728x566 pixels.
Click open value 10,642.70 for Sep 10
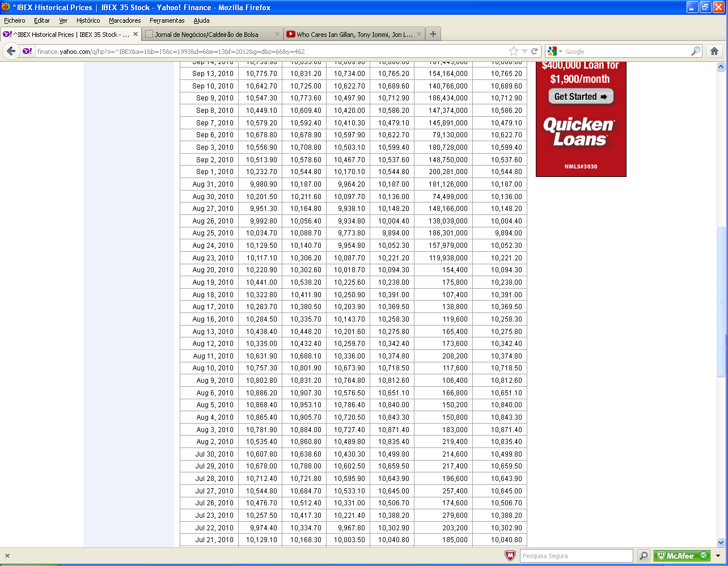click(260, 86)
